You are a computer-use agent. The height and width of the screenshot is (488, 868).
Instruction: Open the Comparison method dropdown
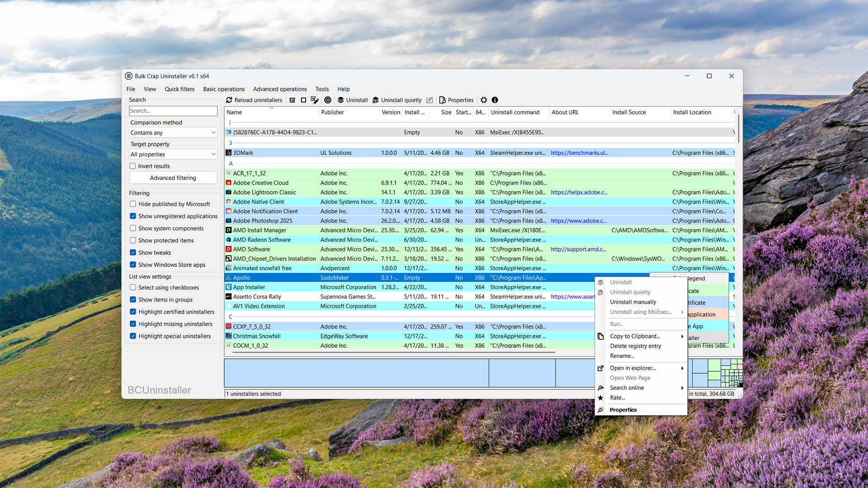(x=173, y=132)
